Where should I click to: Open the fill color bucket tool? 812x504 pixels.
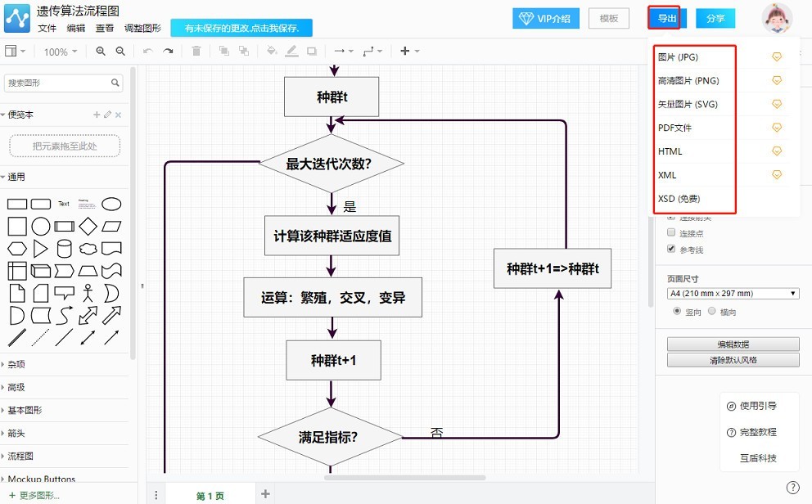pyautogui.click(x=272, y=51)
